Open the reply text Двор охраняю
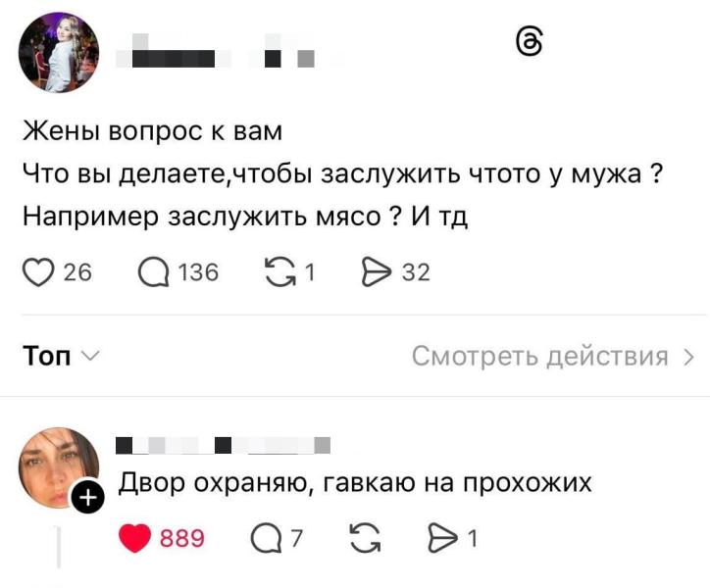 pyautogui.click(x=355, y=482)
